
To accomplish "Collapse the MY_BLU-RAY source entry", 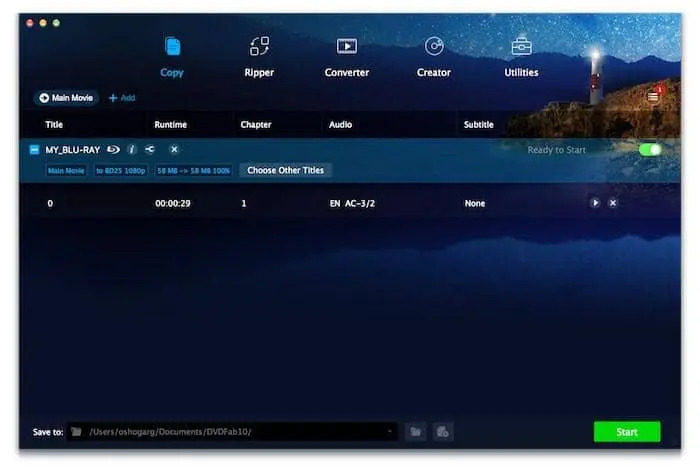I will point(35,149).
